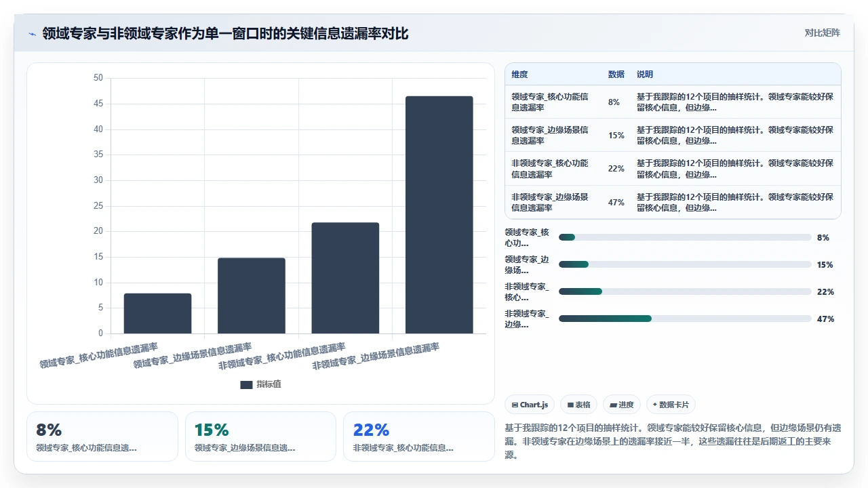This screenshot has height=488, width=868.
Task: Click the 22% progress bar
Action: tap(685, 291)
